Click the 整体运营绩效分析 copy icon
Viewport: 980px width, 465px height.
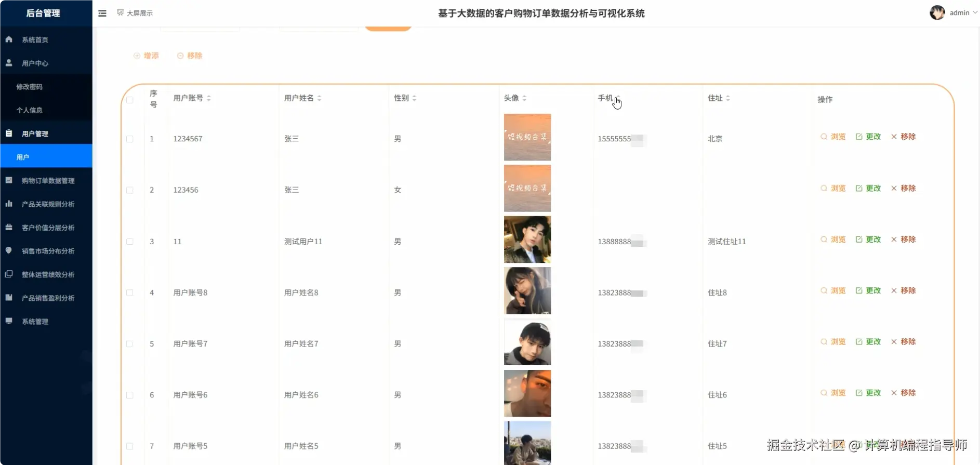point(9,274)
